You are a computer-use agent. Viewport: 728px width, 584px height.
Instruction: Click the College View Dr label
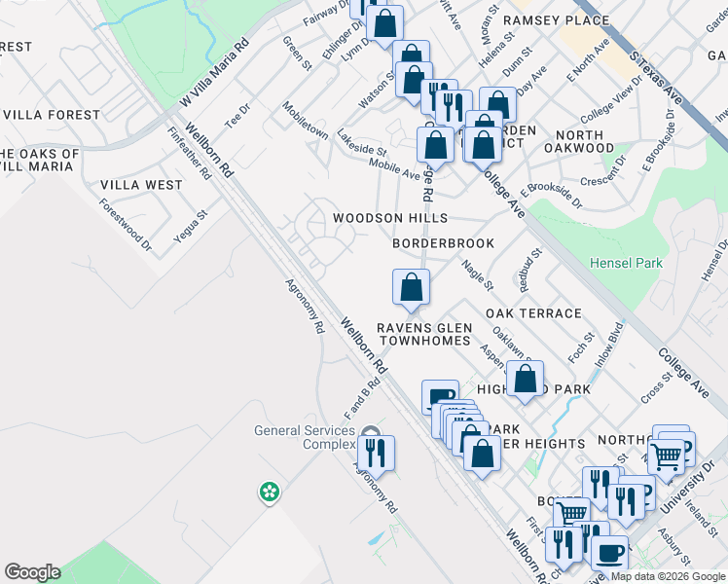pyautogui.click(x=611, y=99)
